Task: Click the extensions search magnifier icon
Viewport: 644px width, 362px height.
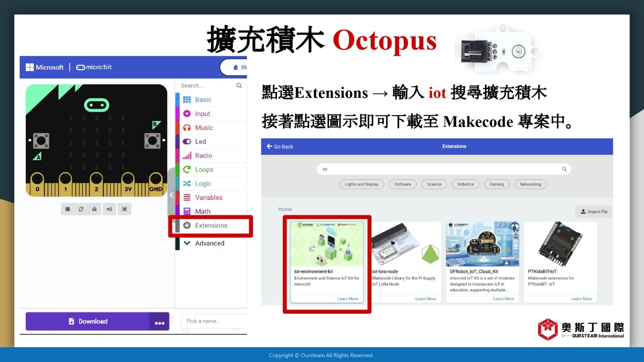Action: (x=564, y=169)
